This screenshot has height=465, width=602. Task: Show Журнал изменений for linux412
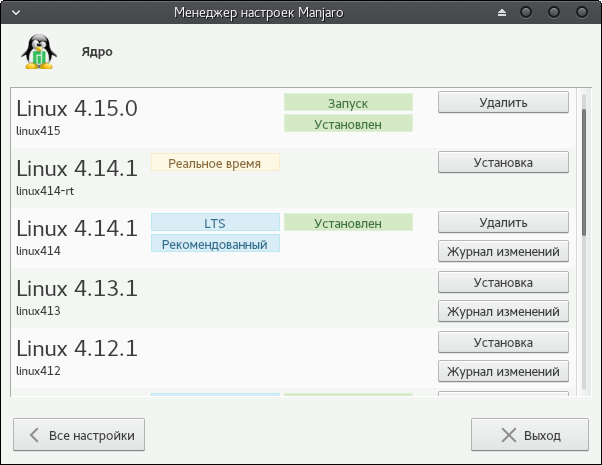[503, 371]
